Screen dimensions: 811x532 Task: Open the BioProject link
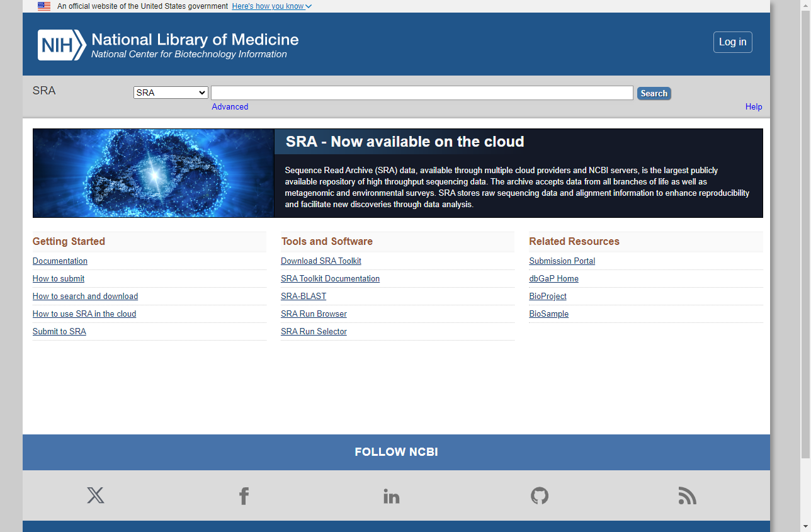coord(548,296)
